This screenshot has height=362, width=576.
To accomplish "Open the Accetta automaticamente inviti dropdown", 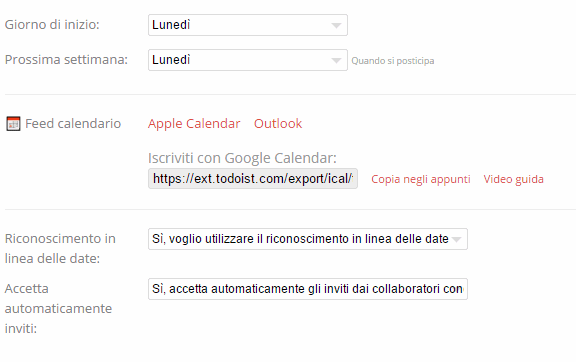I will coord(308,289).
